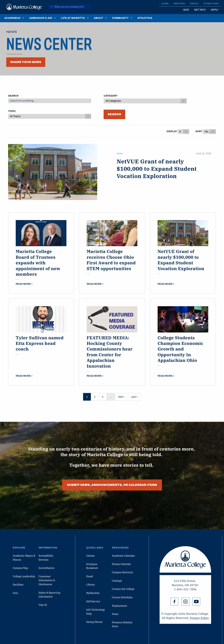Open Library quick link in footer
The height and width of the screenshot is (644, 224).
[91, 584]
